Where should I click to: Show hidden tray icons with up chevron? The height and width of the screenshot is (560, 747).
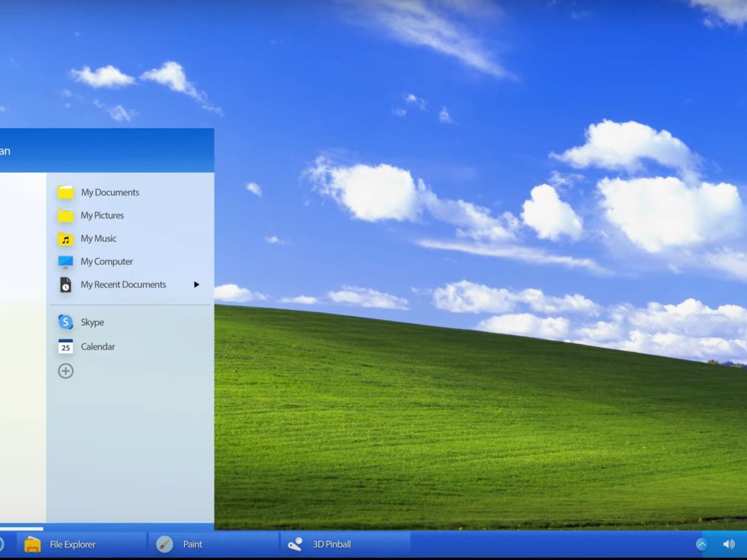(702, 544)
